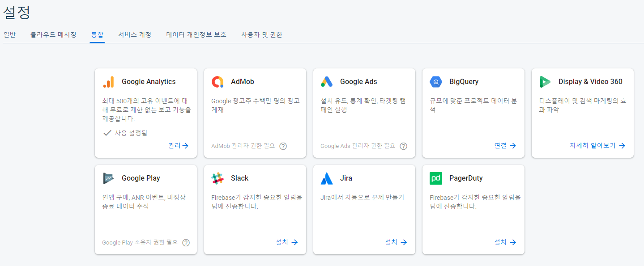Click Jira에서 자동으로 문제 만들기 description

tap(363, 197)
